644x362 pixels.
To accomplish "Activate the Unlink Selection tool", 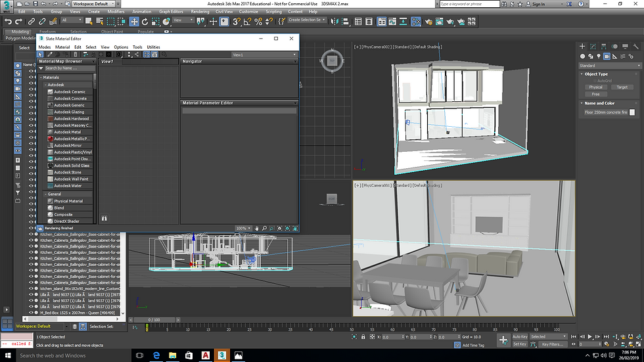I will (42, 21).
